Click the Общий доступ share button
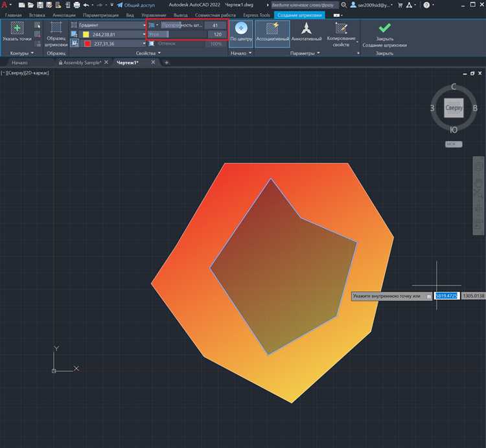The image size is (486, 448). point(136,5)
